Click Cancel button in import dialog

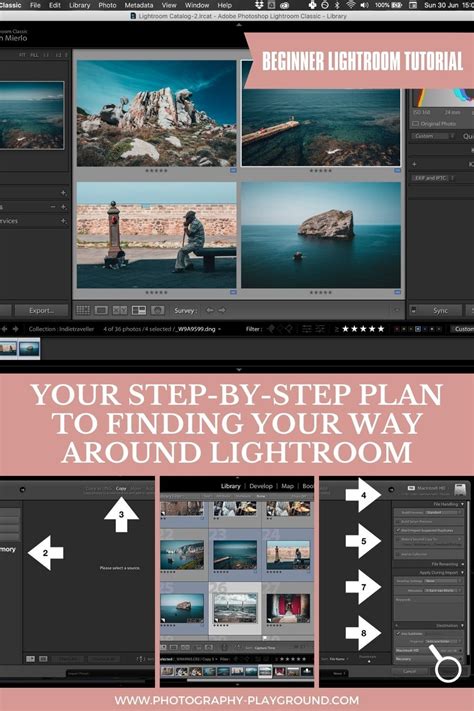coord(410,671)
